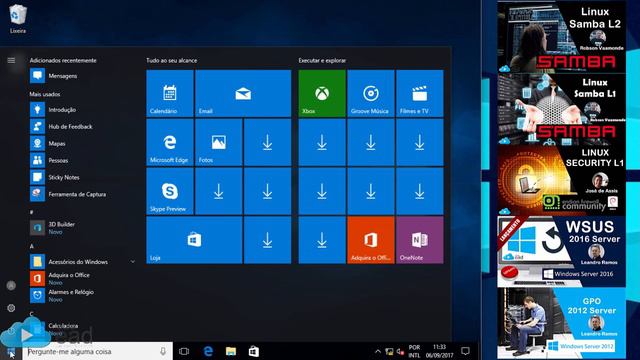Open Introdução app from list
This screenshot has height=360, width=640.
pos(82,109)
